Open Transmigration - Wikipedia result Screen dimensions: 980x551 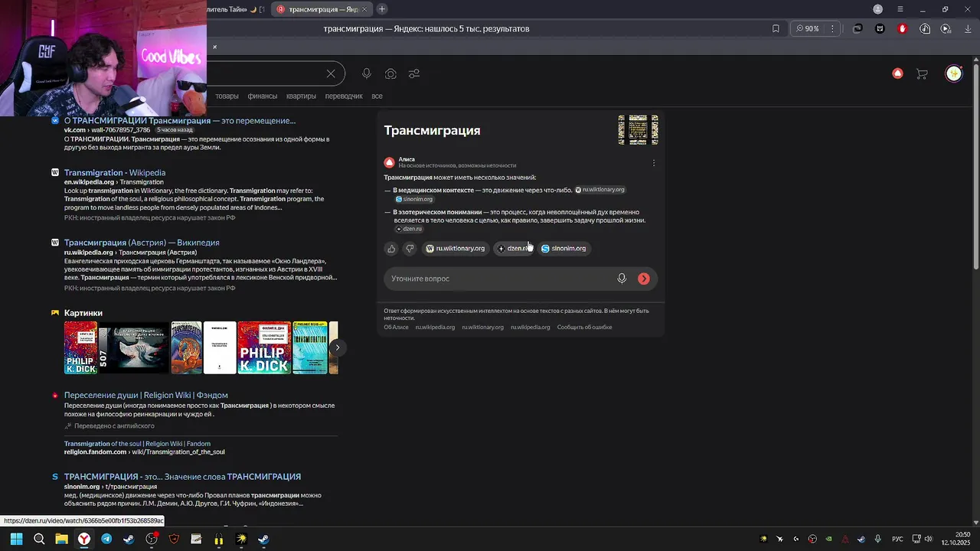point(115,172)
